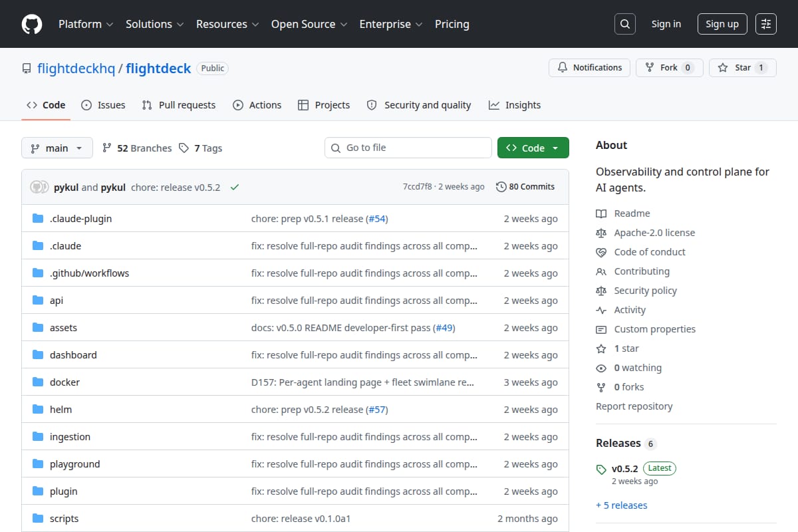Switch to the Pull requests tab
Viewport: 798px width, 532px height.
(x=179, y=105)
